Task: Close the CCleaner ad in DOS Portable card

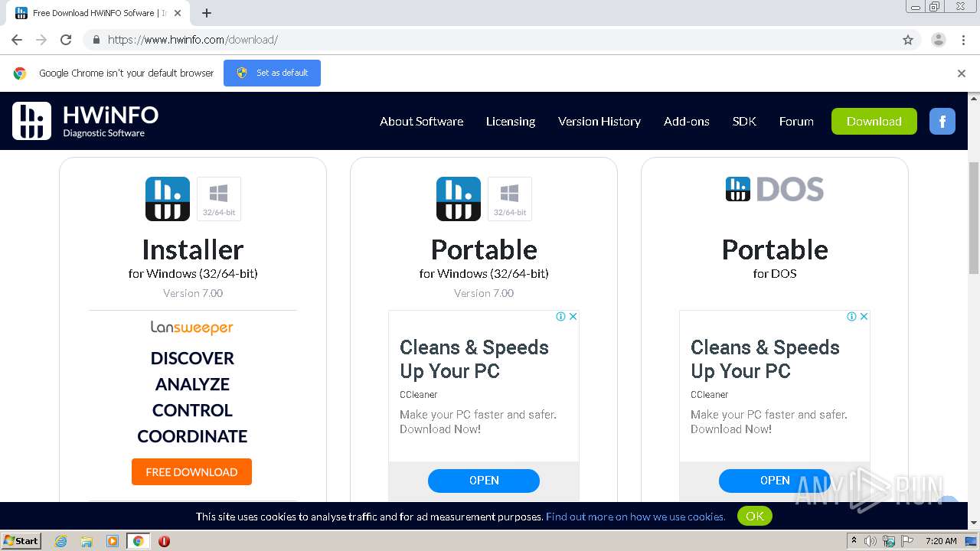Action: [863, 316]
